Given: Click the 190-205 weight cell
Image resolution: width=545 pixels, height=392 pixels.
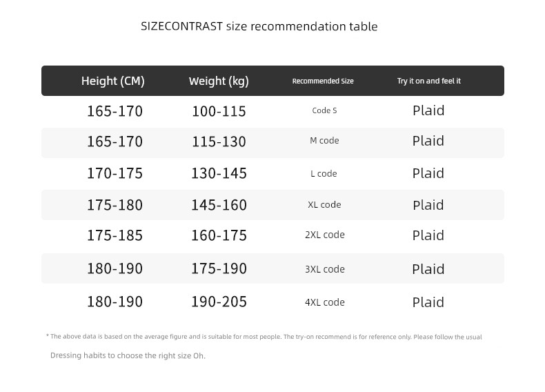Looking at the screenshot, I should pos(219,302).
